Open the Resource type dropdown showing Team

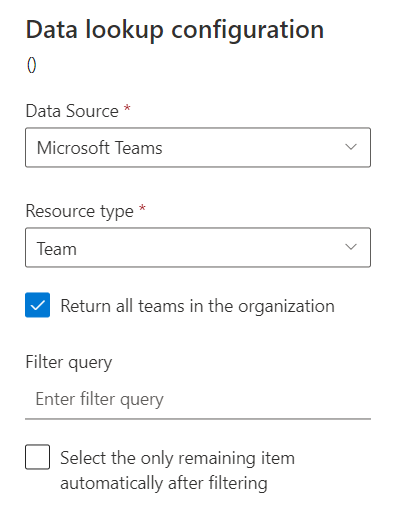(198, 247)
